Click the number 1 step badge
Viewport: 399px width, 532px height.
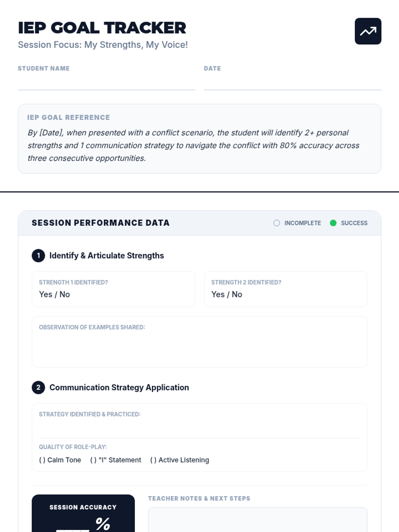(38, 256)
